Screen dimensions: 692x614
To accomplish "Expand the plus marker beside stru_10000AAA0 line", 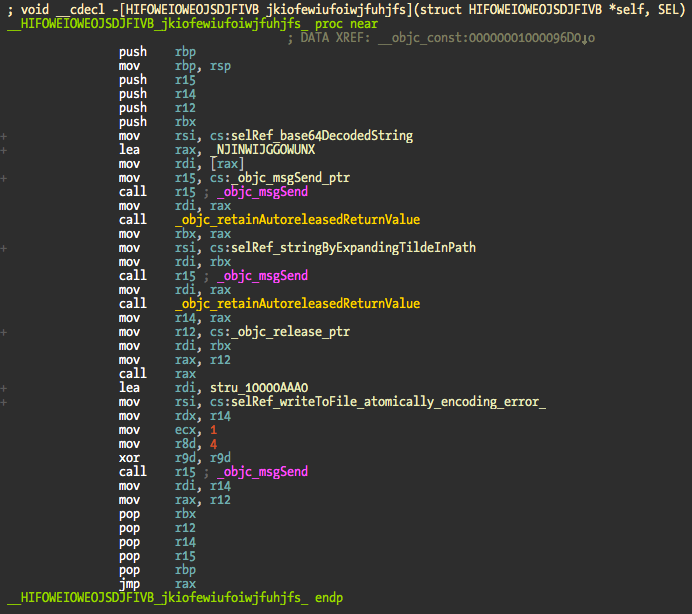I will point(5,388).
